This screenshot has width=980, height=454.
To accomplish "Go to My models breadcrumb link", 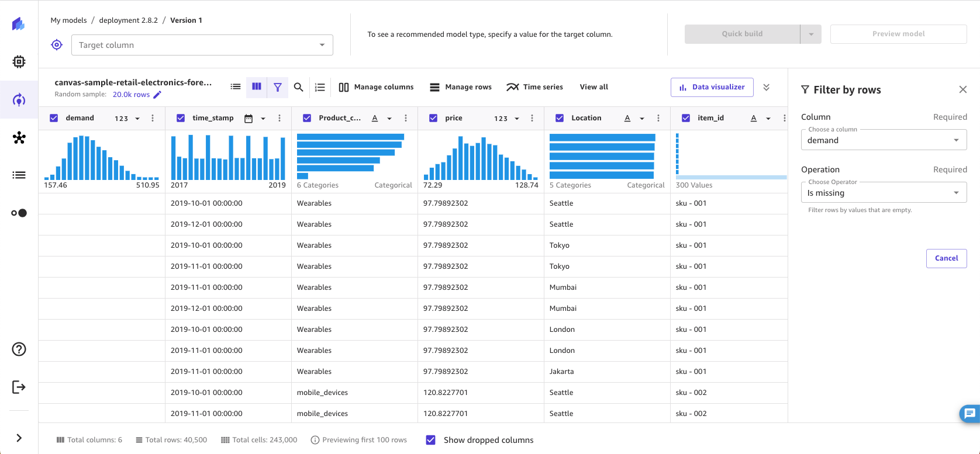I will (68, 20).
